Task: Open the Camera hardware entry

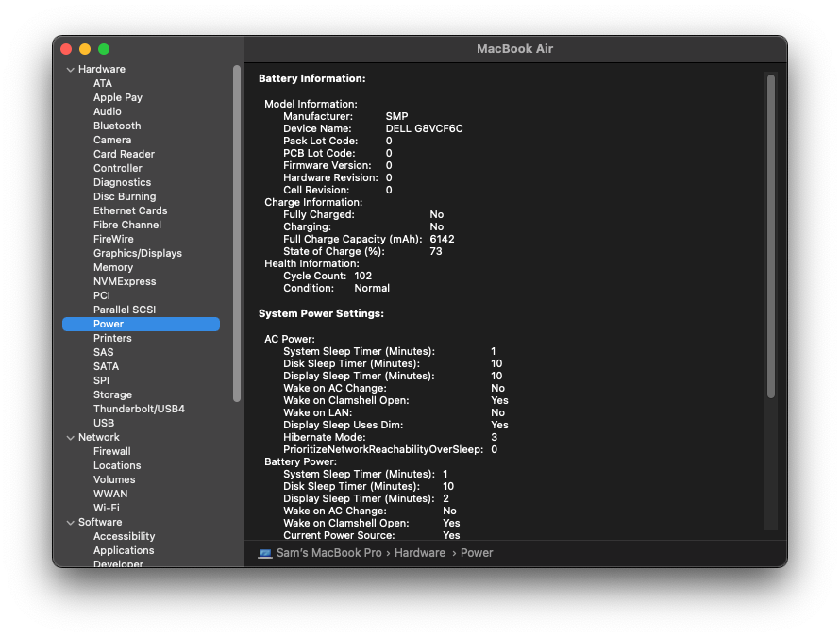Action: click(112, 140)
